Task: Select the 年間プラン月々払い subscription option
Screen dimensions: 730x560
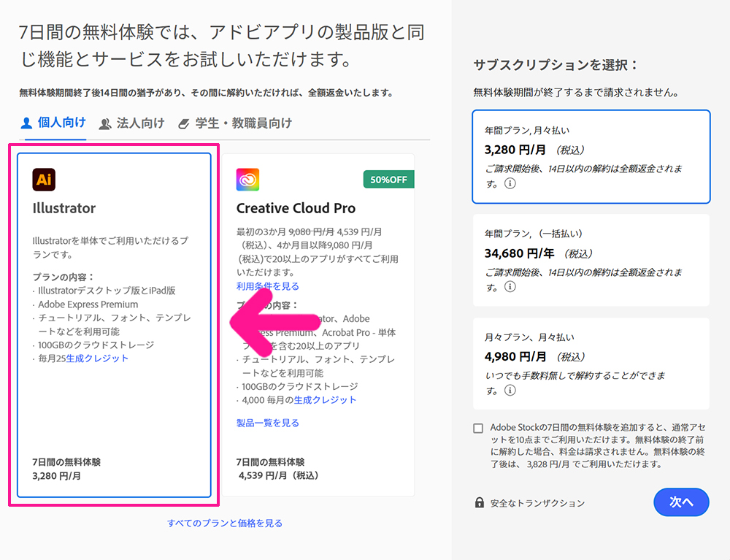Action: pyautogui.click(x=591, y=156)
